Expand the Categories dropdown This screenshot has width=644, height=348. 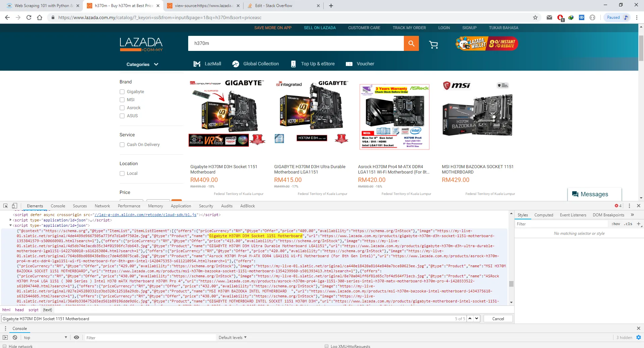point(142,64)
